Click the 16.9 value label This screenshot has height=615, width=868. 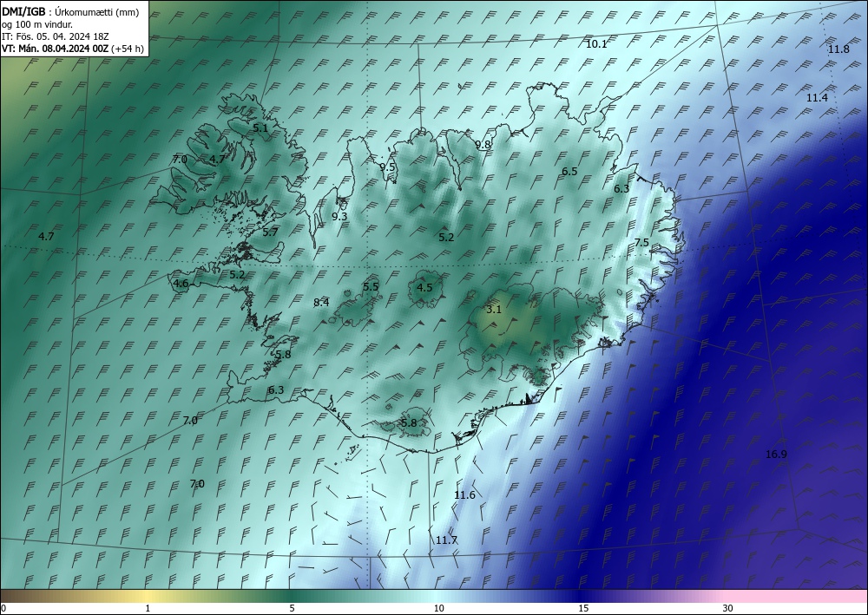pos(776,455)
